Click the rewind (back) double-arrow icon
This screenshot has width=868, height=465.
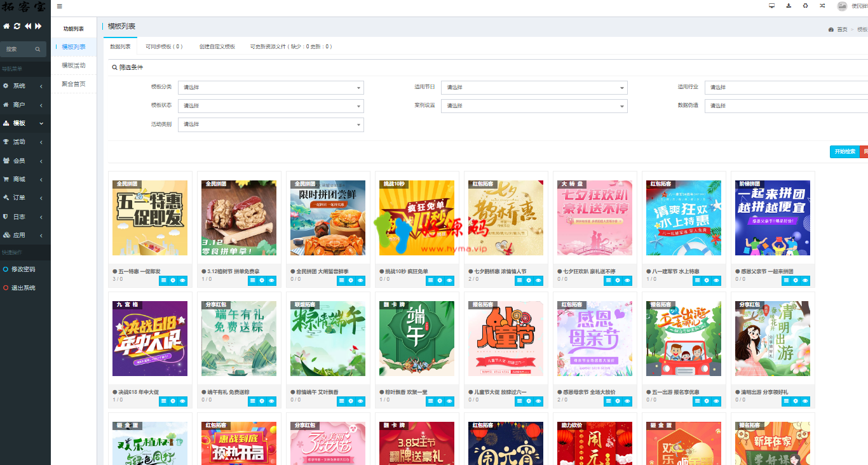(28, 26)
